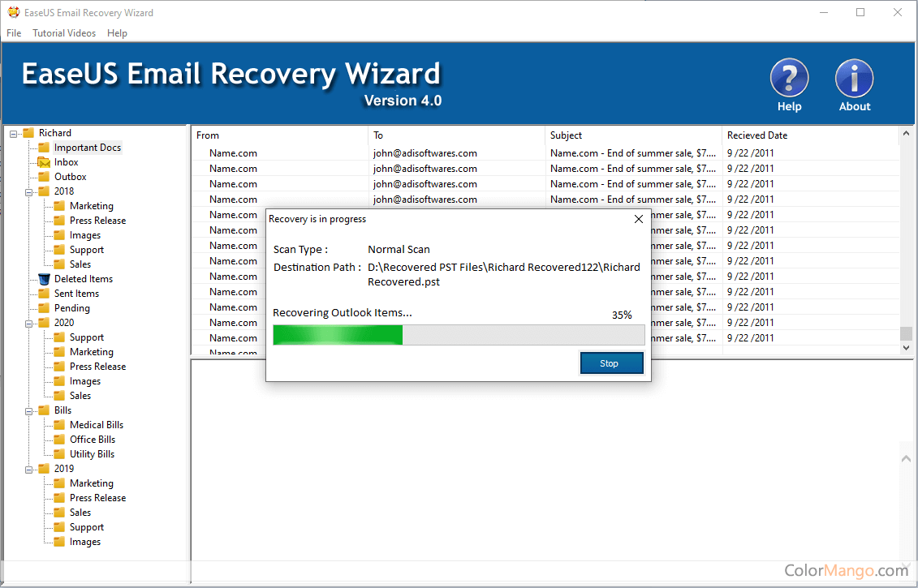Close the Recovery in progress dialog
This screenshot has width=918, height=588.
coord(638,219)
